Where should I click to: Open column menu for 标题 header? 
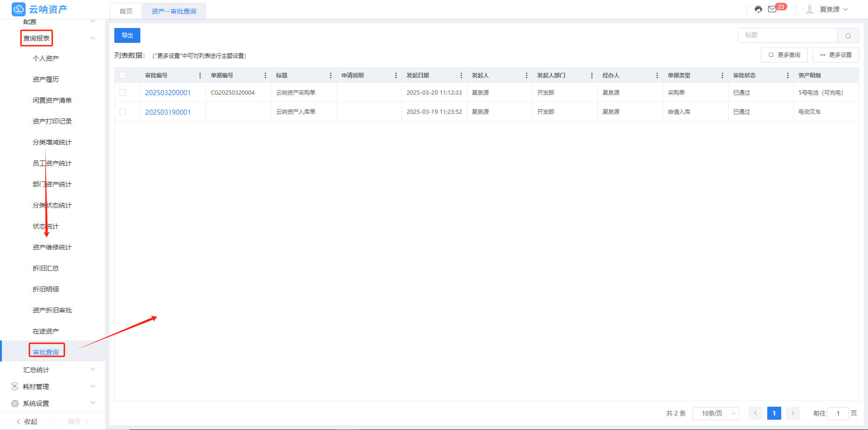click(x=331, y=76)
